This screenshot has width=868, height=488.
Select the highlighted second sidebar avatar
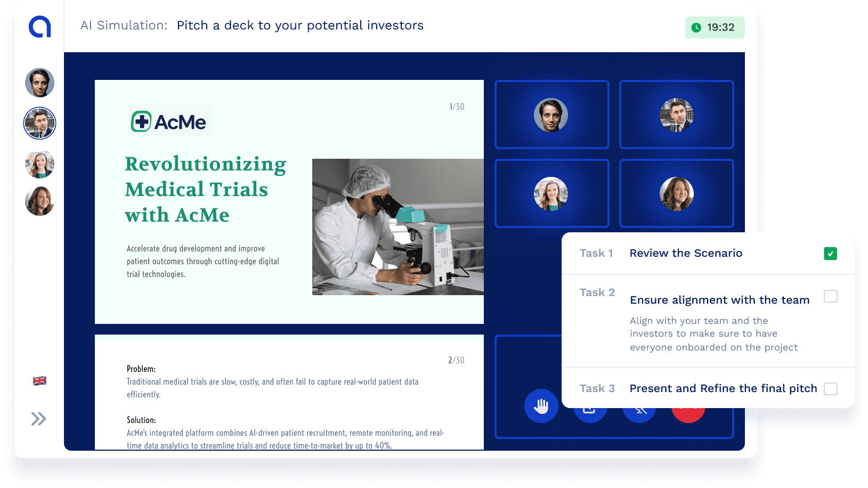(40, 123)
